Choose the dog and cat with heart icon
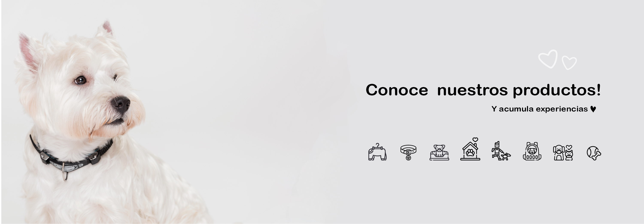The height and width of the screenshot is (224, 644). [563, 153]
